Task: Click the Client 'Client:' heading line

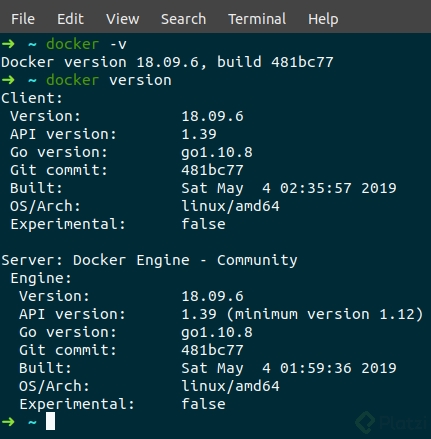Action: (32, 98)
